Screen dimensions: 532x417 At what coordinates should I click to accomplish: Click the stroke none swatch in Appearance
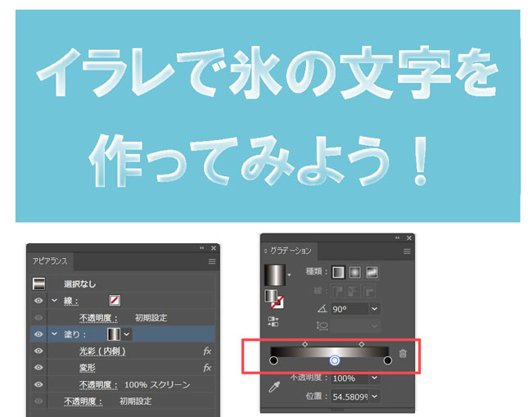pyautogui.click(x=115, y=301)
